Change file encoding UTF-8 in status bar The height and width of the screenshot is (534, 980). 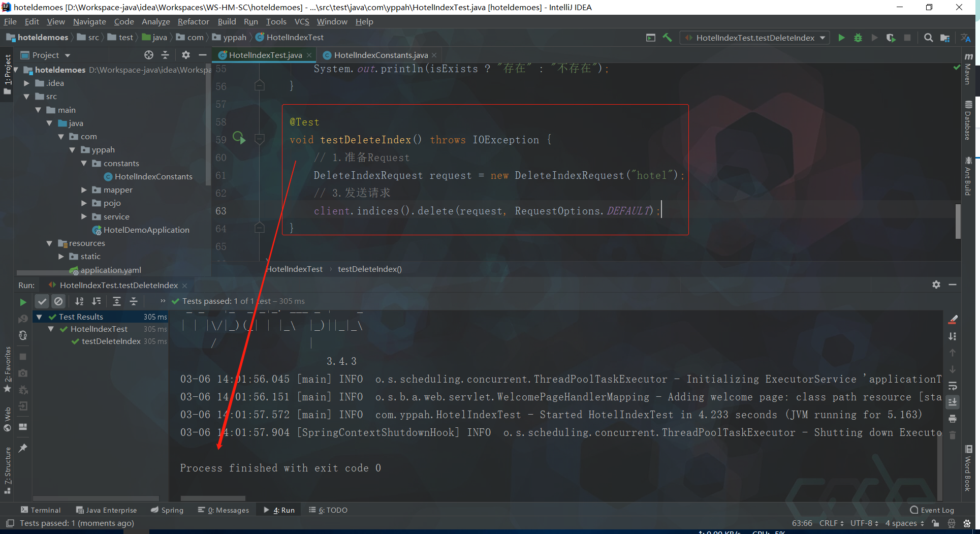tap(864, 523)
